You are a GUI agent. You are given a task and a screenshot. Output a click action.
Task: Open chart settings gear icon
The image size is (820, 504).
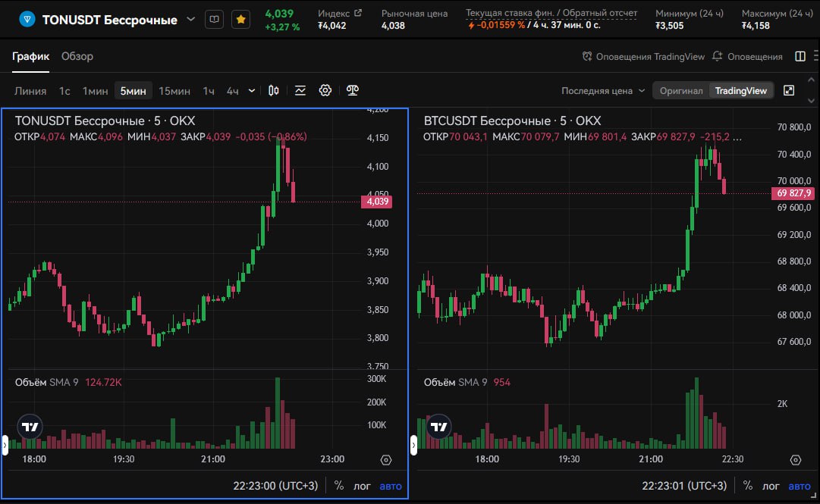325,91
